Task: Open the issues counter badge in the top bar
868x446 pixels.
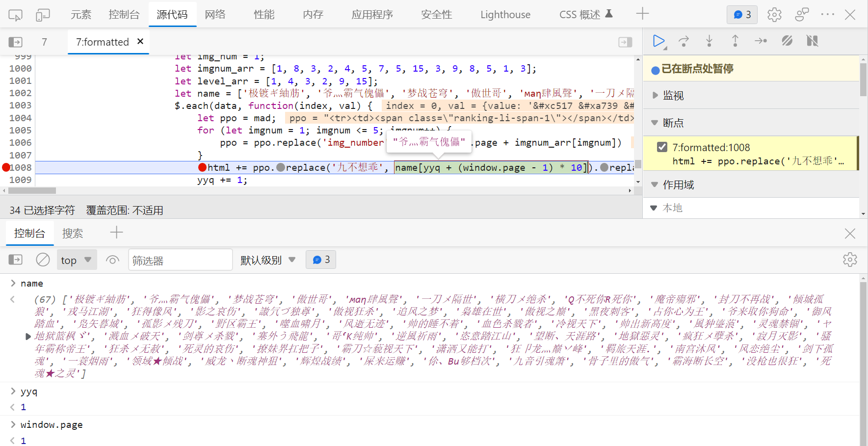Action: pyautogui.click(x=742, y=15)
